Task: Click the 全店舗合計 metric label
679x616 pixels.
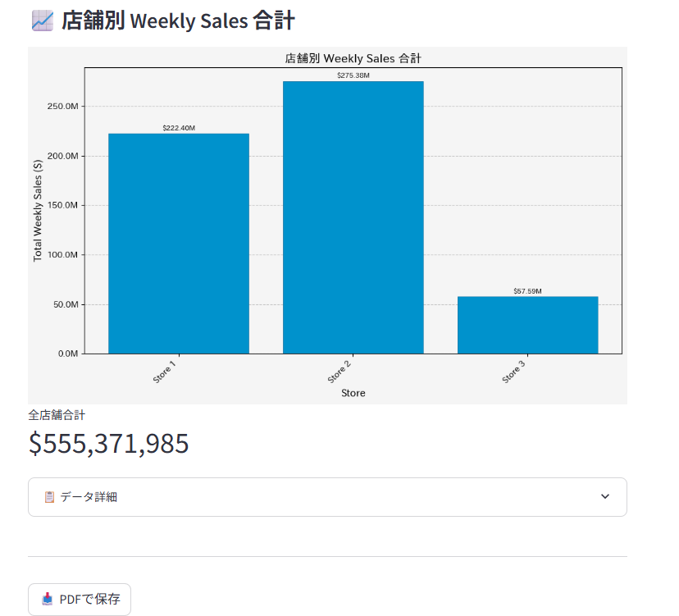Action: 57,415
